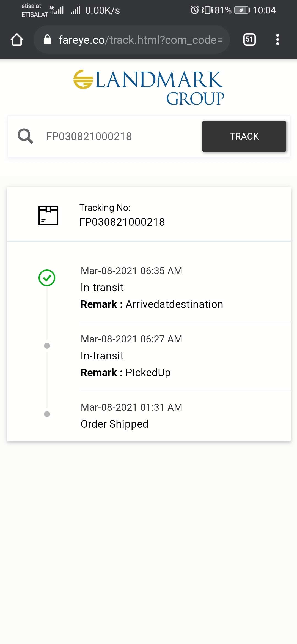Tap the secure lock icon in address bar

pyautogui.click(x=48, y=40)
